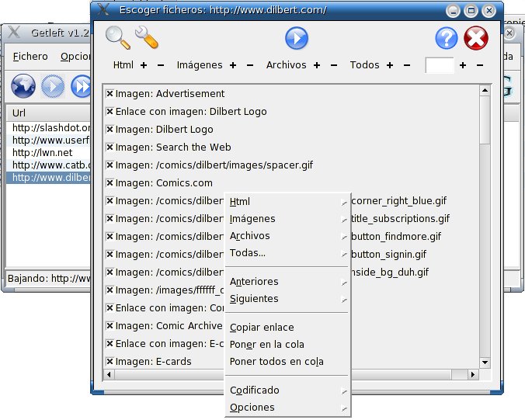
Task: Click the vertical scrollbar thumb
Action: (485, 120)
